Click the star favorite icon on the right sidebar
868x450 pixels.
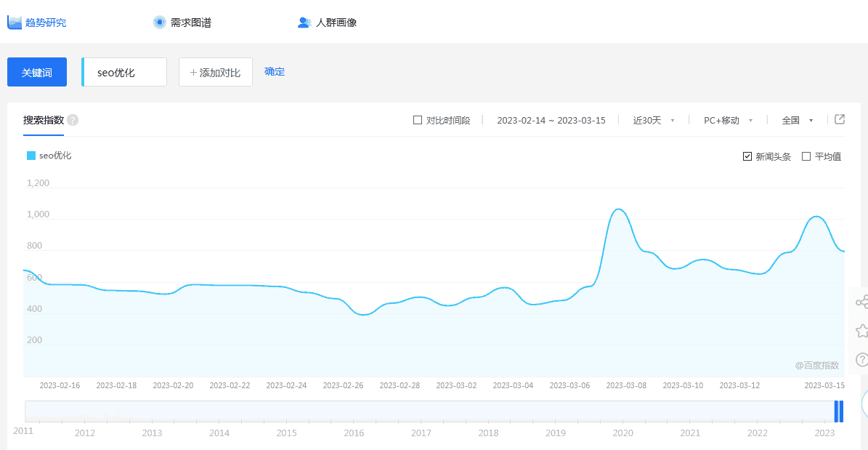(x=861, y=330)
